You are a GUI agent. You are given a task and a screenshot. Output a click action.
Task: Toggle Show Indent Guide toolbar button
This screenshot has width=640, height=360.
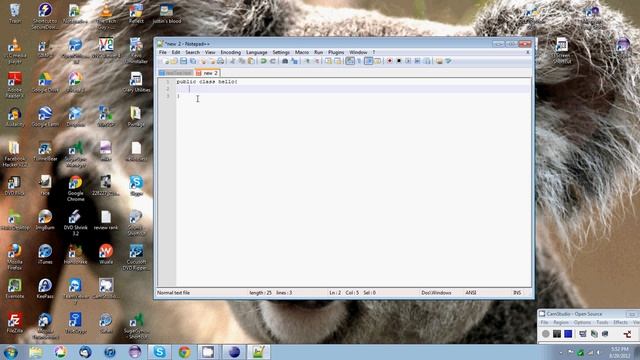click(369, 61)
